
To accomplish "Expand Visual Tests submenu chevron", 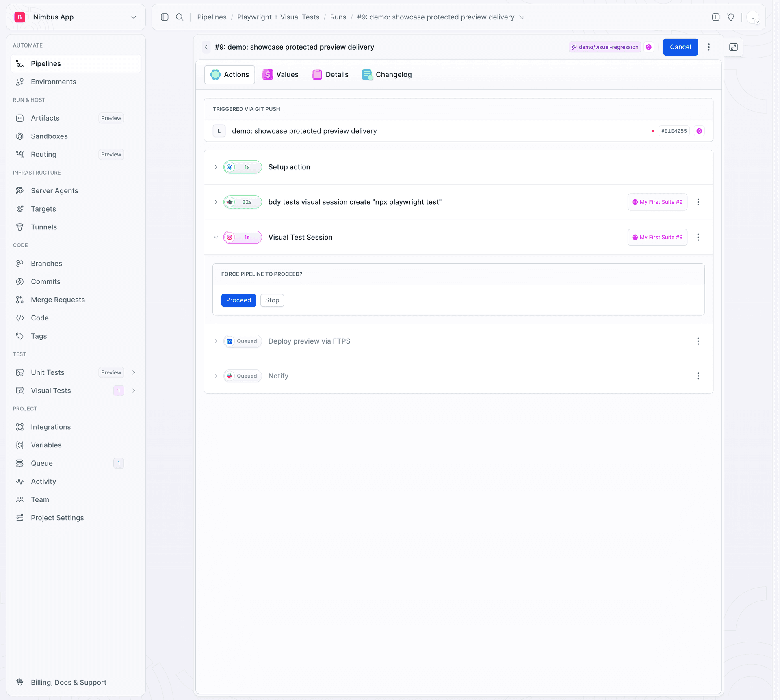I will tap(134, 391).
